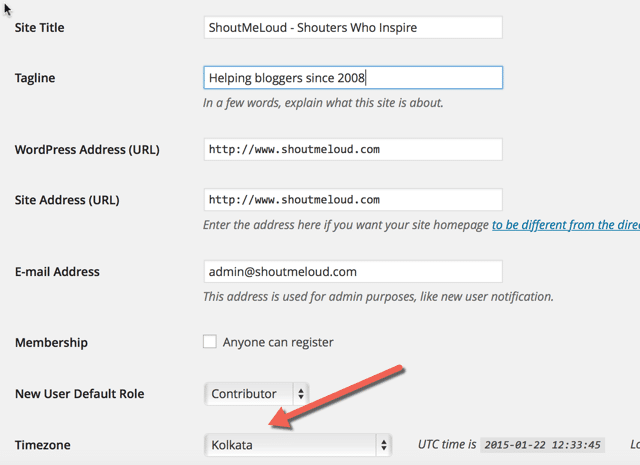Click the Timezone label
Image resolution: width=640 pixels, height=465 pixels.
[44, 445]
